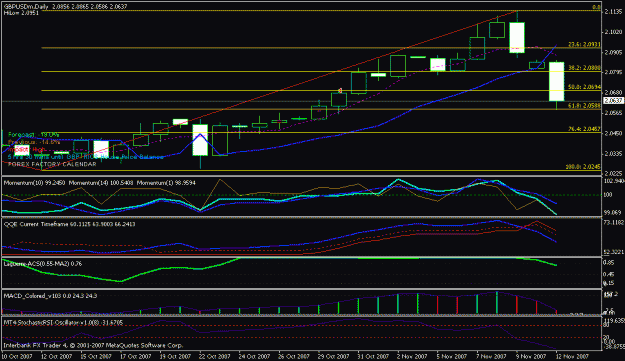Click the Previous percentage news label
Viewport: 625px width, 361px height.
pos(34,142)
